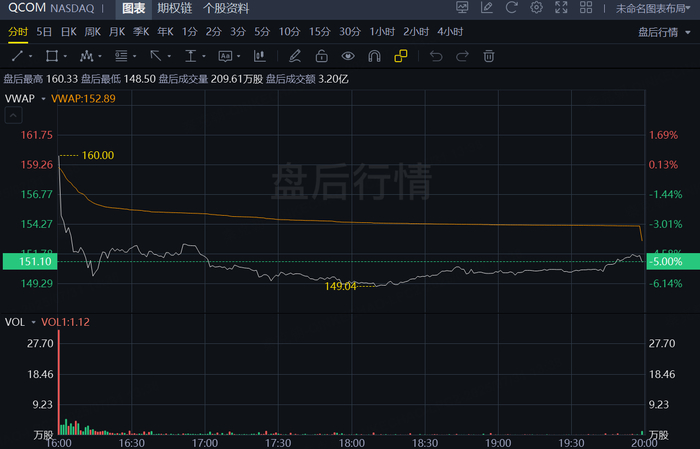
Task: Open chart settings gear icon
Action: tap(537, 7)
